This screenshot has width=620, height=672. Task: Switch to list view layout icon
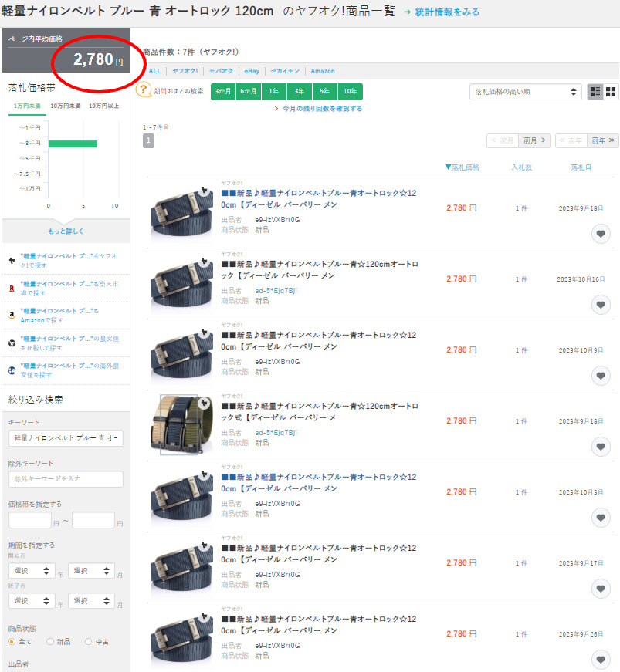[x=595, y=92]
